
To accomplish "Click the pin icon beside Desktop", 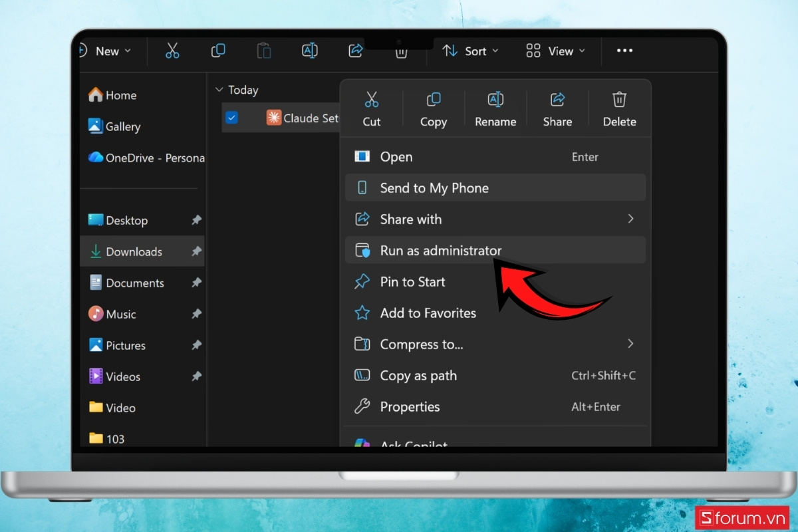I will (x=196, y=221).
